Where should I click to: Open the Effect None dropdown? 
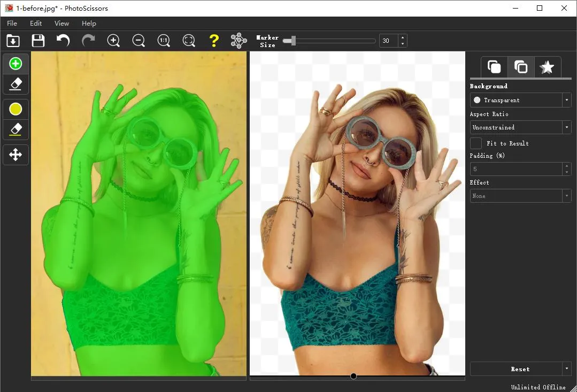[520, 196]
